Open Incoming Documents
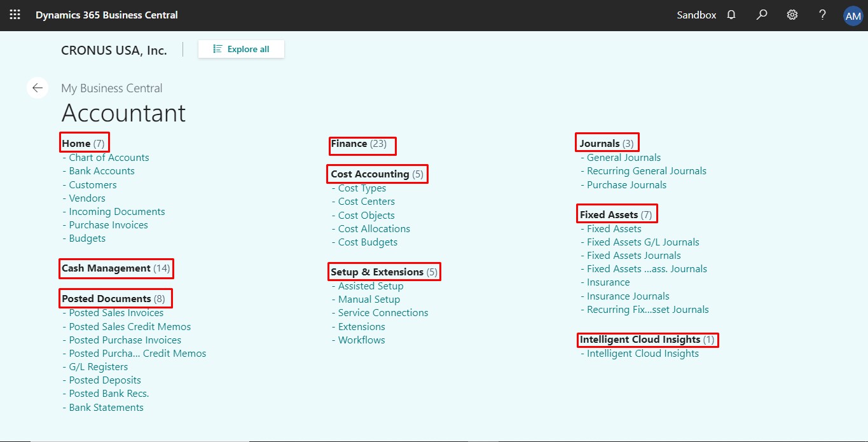868x442 pixels. (117, 212)
